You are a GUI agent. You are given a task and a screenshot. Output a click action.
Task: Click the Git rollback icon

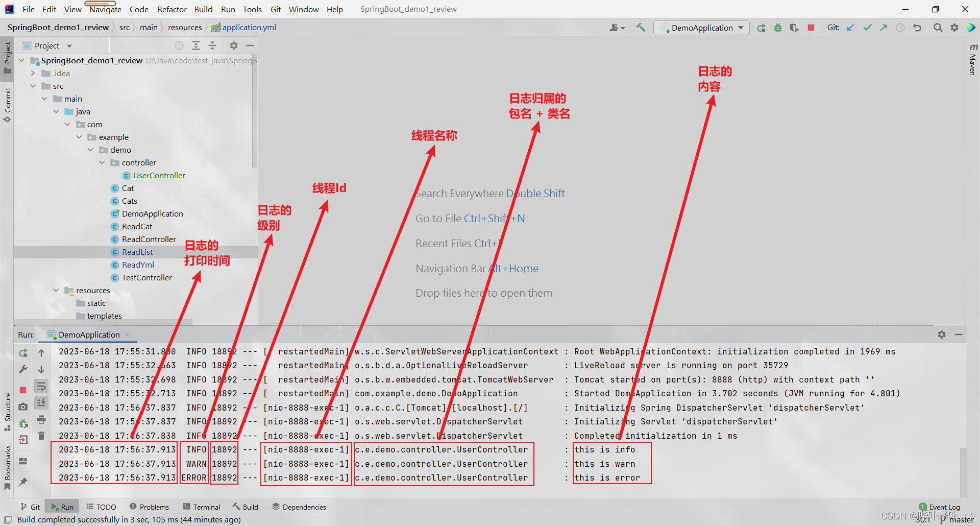[x=917, y=28]
